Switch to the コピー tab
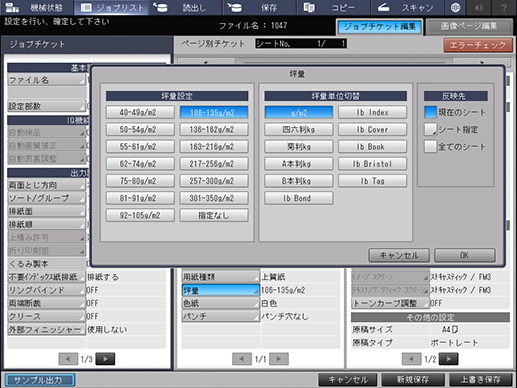517x388 pixels. click(x=333, y=7)
